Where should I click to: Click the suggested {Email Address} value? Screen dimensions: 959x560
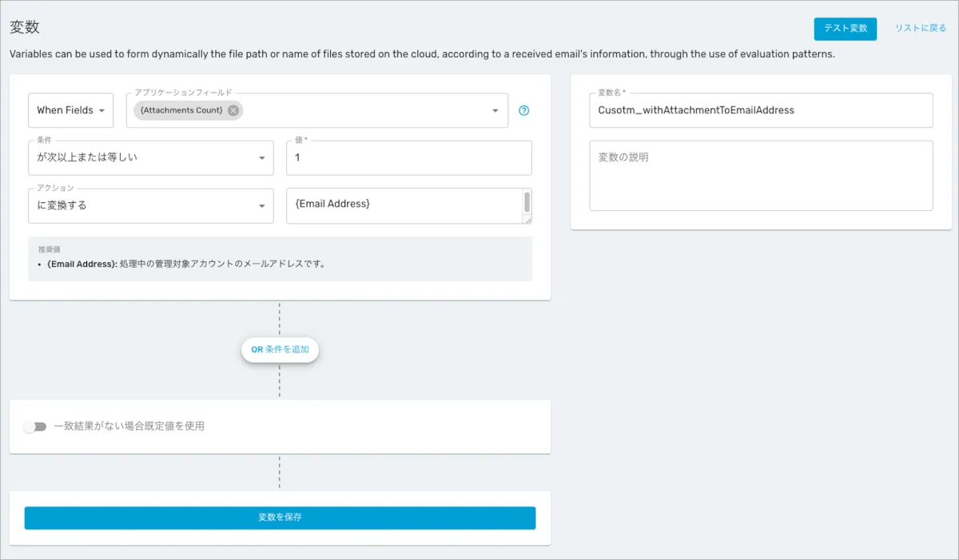pyautogui.click(x=82, y=264)
